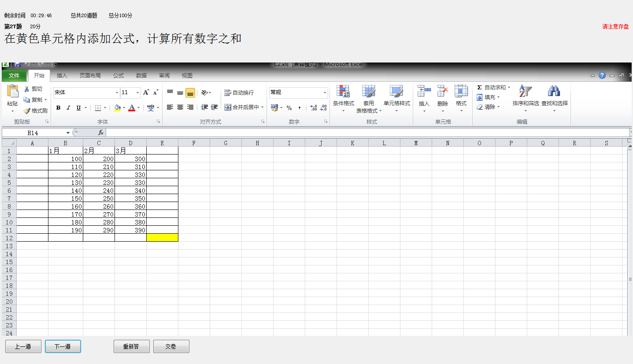Screen dimensions: 633x364
Task: Toggle the highlighted bottom align button
Action: tap(190, 93)
